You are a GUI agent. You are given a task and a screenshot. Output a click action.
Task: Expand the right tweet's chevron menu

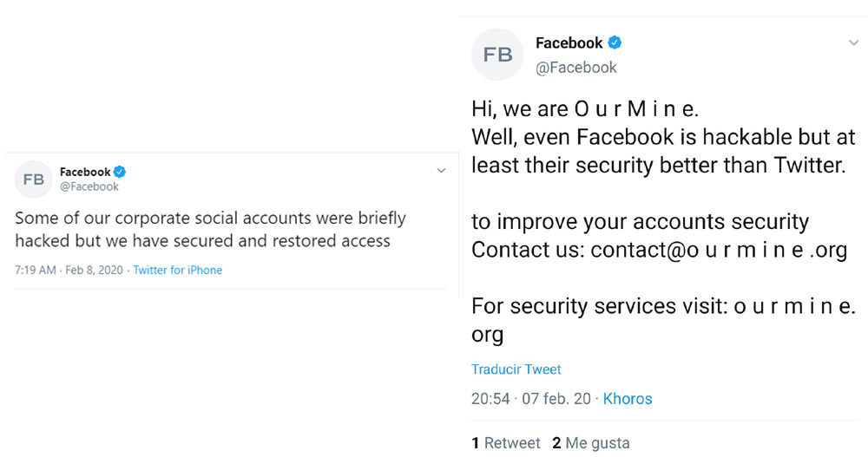point(853,42)
